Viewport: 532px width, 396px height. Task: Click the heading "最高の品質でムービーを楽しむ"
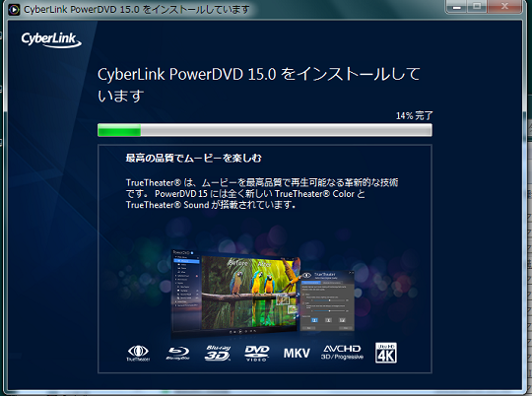pyautogui.click(x=194, y=158)
